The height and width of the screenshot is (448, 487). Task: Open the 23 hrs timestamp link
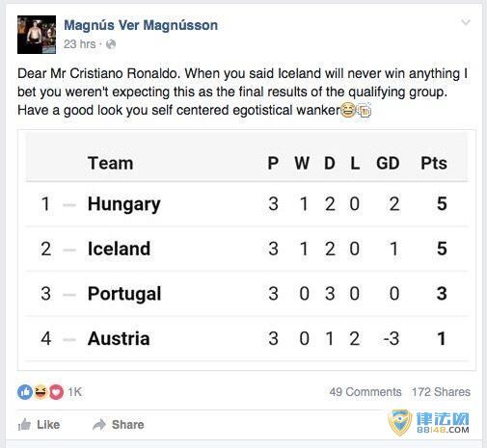coord(80,44)
